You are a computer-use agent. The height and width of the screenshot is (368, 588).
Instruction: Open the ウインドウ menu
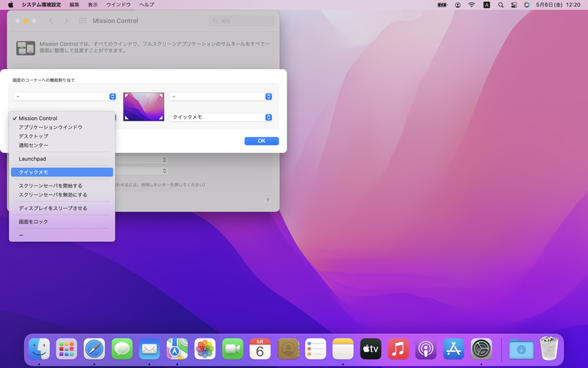coord(118,4)
